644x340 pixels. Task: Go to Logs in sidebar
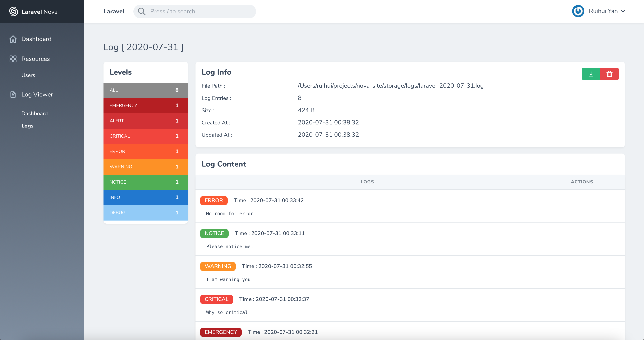pyautogui.click(x=27, y=126)
